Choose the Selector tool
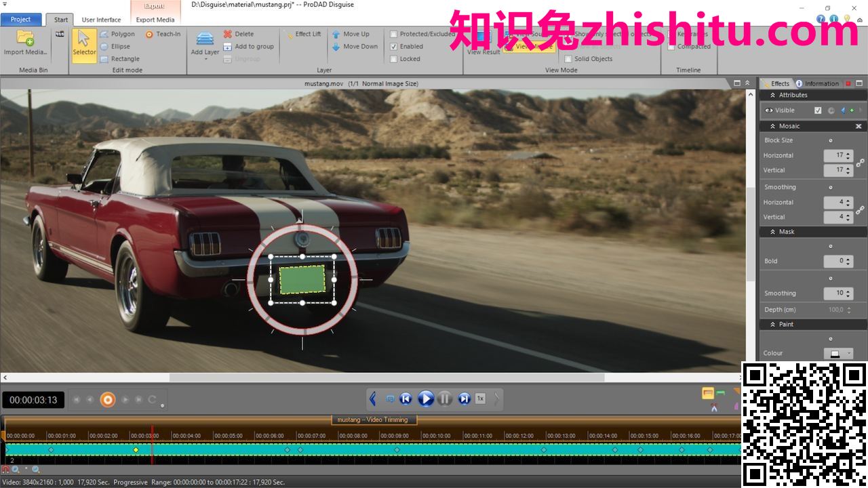 pyautogui.click(x=84, y=46)
